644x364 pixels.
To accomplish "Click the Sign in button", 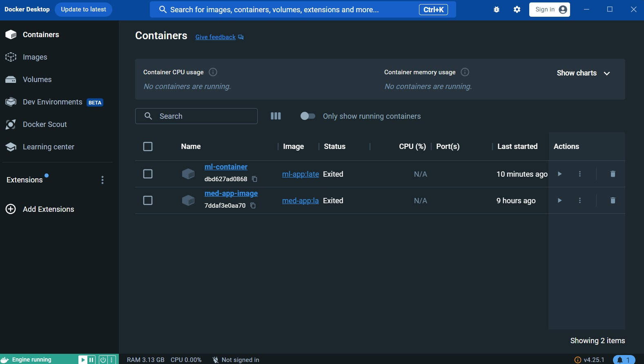I will click(549, 9).
